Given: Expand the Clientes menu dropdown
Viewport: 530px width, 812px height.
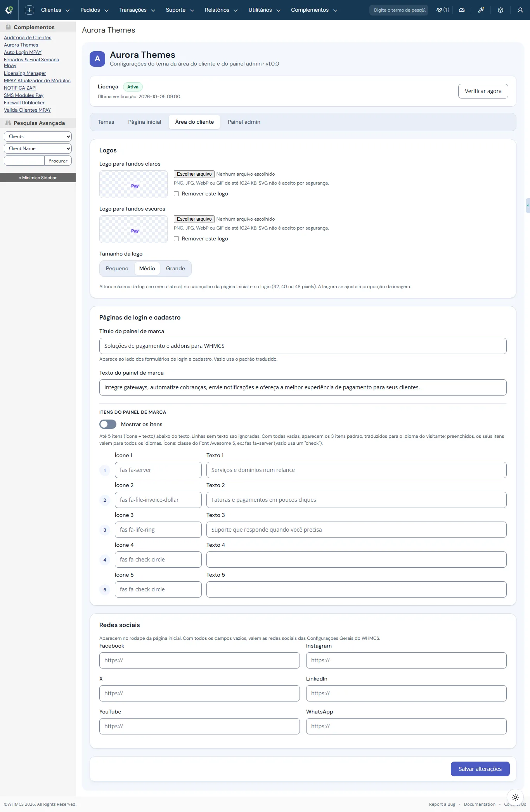Looking at the screenshot, I should click(x=55, y=10).
